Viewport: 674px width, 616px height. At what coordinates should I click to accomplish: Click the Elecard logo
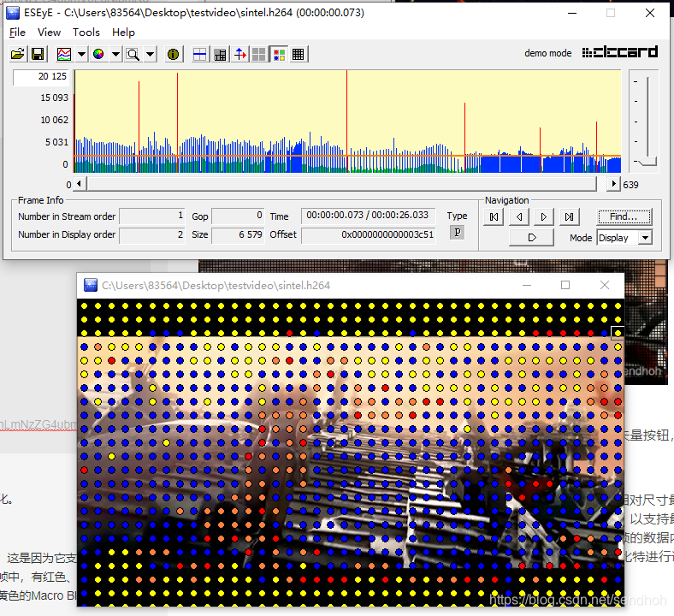[620, 52]
